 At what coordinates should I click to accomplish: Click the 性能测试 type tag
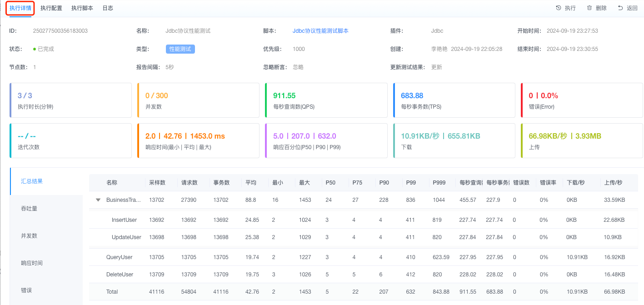pyautogui.click(x=180, y=49)
